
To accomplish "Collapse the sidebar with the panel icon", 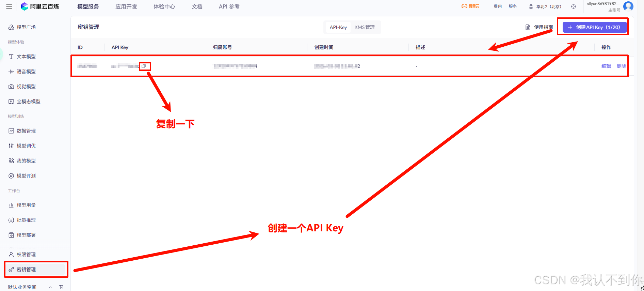I will (61, 287).
